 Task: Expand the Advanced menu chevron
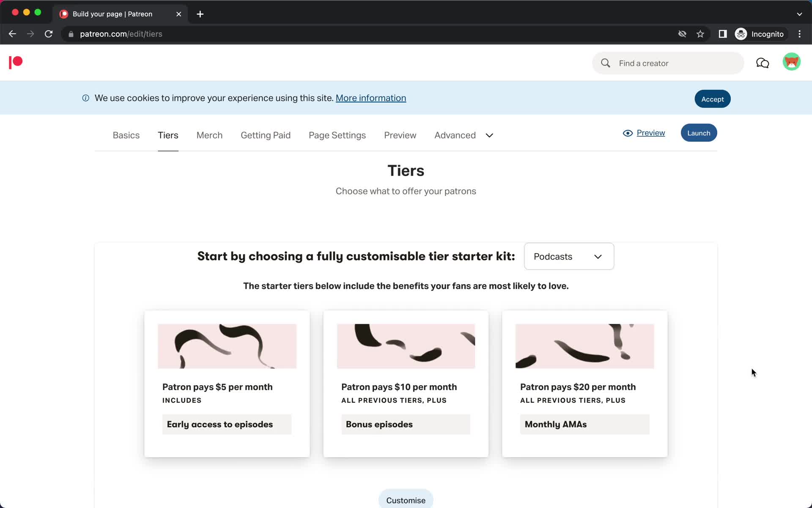[x=489, y=135]
